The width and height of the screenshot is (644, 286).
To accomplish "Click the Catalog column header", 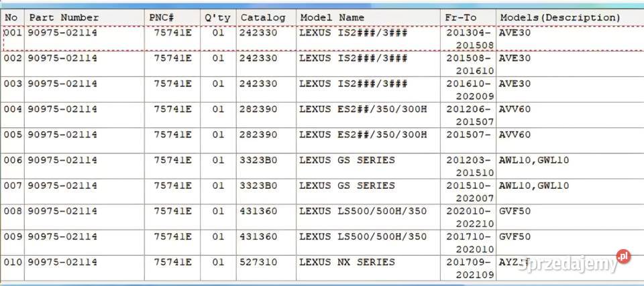I will coord(263,17).
